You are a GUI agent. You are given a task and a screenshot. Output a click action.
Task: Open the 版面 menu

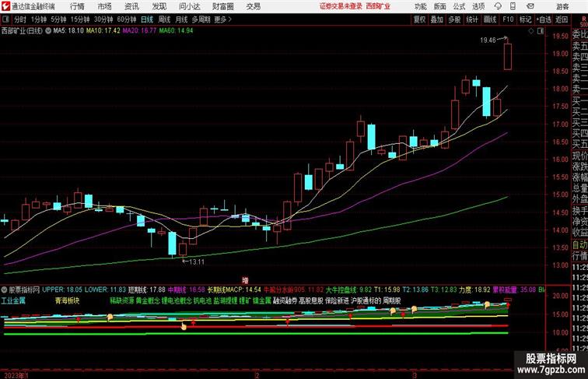click(x=439, y=6)
